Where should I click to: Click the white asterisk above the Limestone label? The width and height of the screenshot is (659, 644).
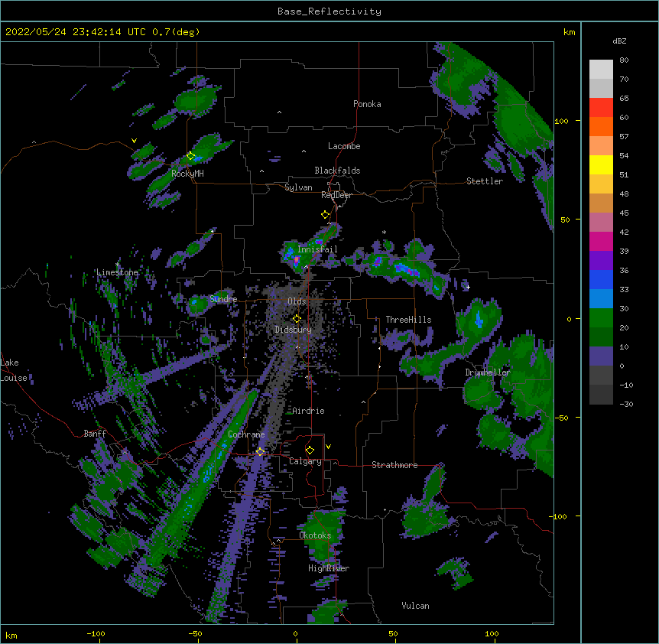click(117, 265)
